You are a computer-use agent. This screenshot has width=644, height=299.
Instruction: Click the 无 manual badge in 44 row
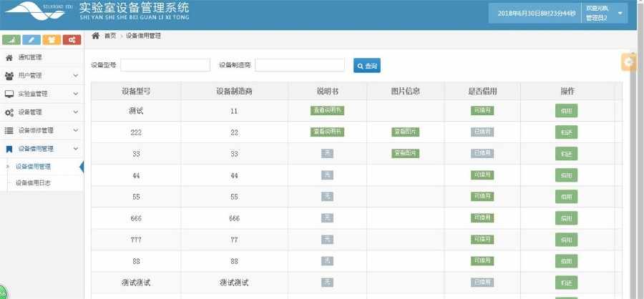click(x=327, y=175)
